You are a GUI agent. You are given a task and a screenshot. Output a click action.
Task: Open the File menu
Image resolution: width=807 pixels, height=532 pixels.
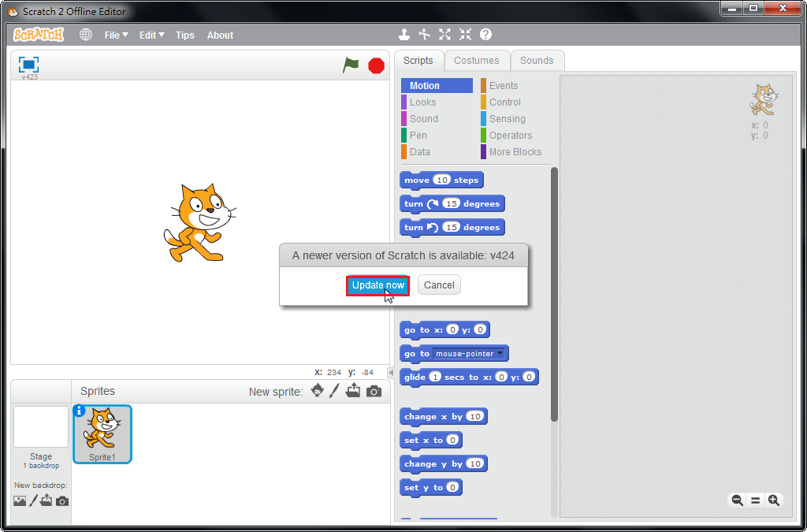click(x=116, y=35)
